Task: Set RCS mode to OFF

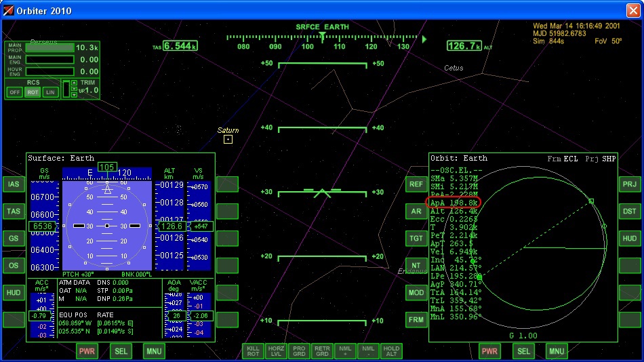Action: click(14, 92)
